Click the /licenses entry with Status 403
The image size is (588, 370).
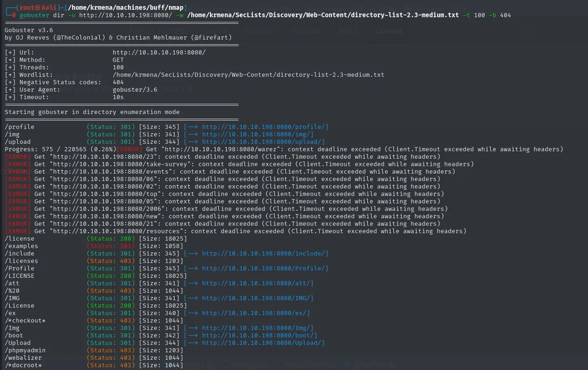pos(94,261)
